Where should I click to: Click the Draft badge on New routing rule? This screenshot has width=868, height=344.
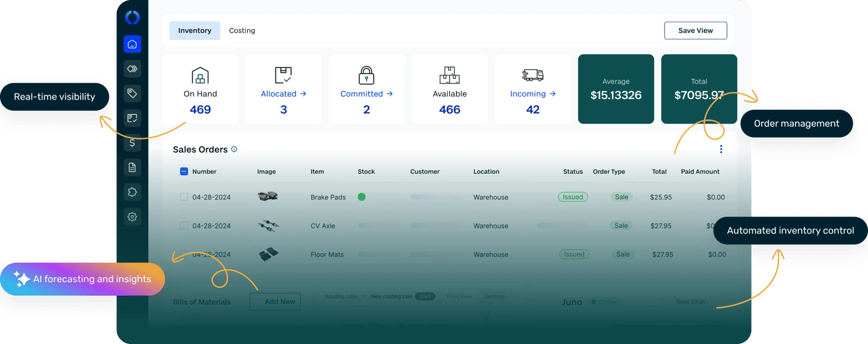(424, 296)
